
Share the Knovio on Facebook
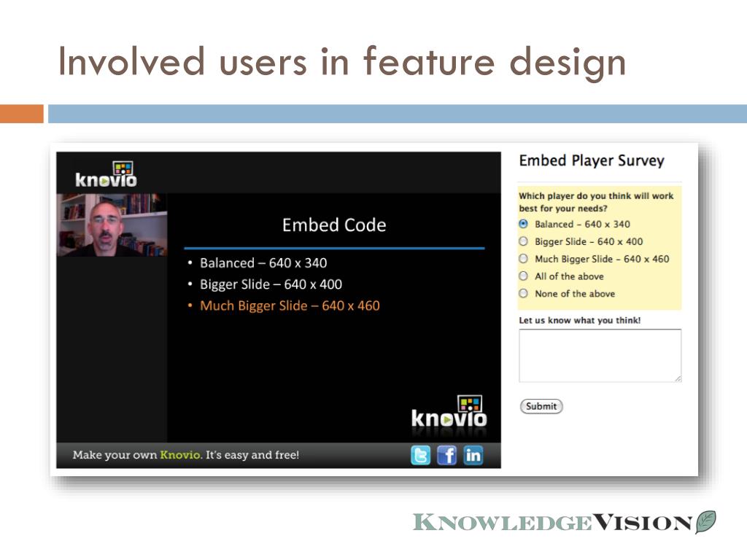447,455
